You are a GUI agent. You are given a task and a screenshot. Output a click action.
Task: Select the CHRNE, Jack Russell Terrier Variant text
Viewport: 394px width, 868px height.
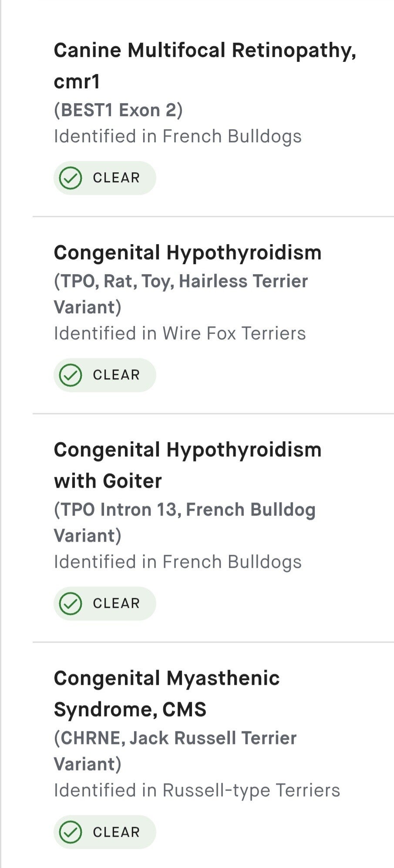tap(175, 751)
